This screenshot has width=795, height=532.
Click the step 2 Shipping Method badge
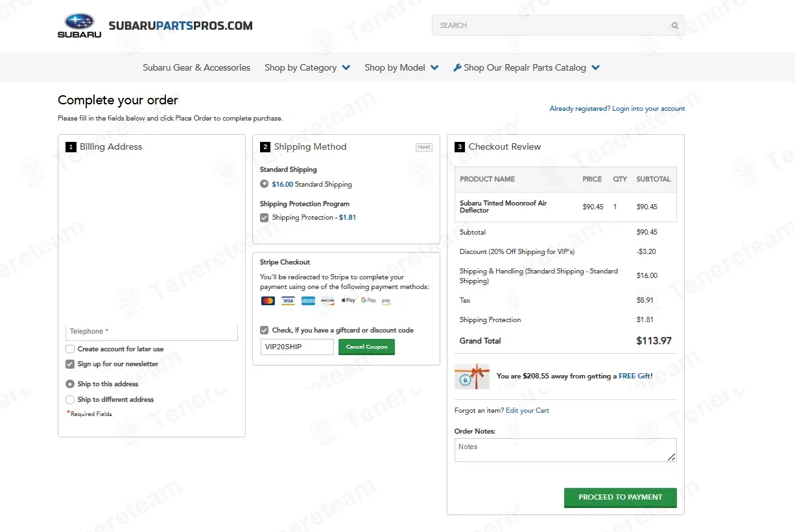pos(265,147)
